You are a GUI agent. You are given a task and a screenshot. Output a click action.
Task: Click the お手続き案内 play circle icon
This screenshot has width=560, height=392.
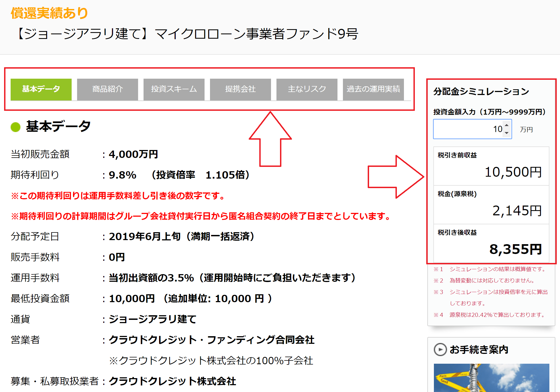(440, 350)
